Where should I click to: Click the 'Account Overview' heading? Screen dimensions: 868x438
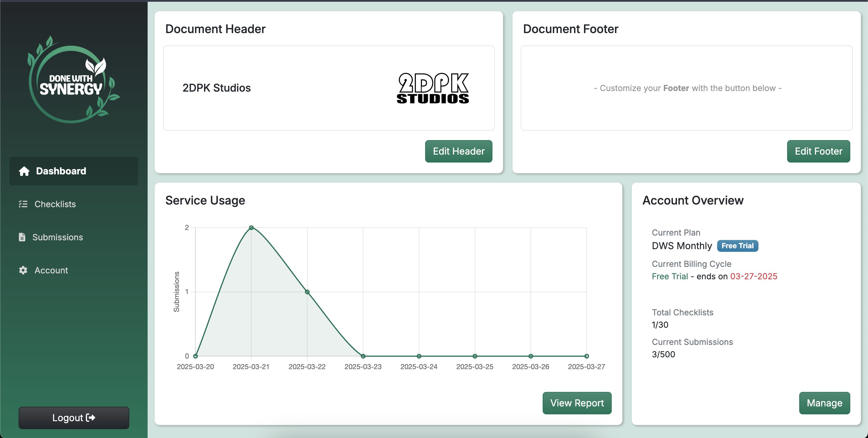[693, 200]
